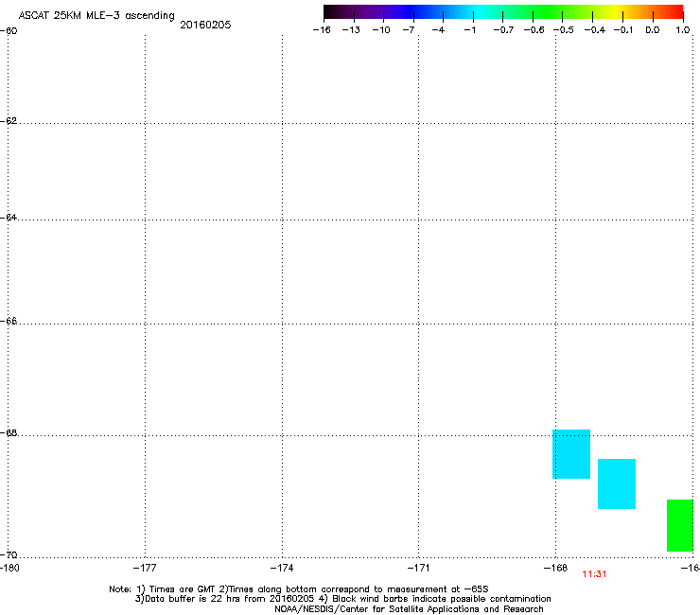This screenshot has height=615, width=700.
Task: Click the 1.0 label on the color scale
Action: point(683,30)
